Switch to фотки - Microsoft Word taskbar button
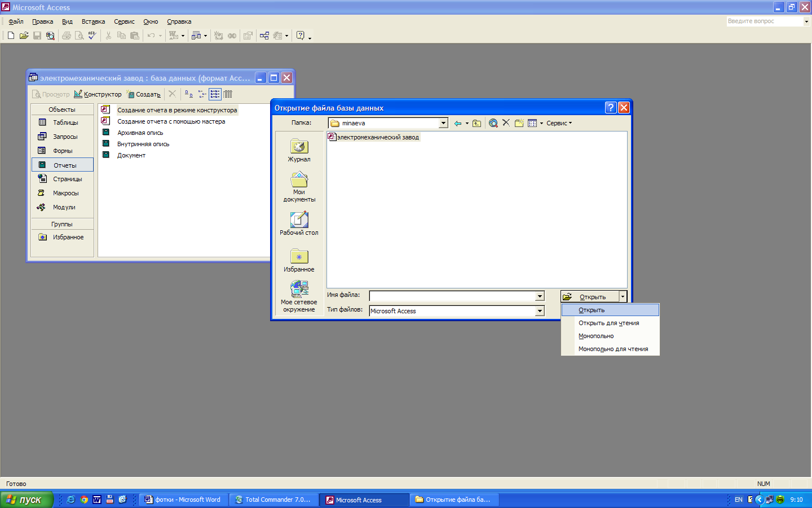The width and height of the screenshot is (812, 508). click(183, 500)
